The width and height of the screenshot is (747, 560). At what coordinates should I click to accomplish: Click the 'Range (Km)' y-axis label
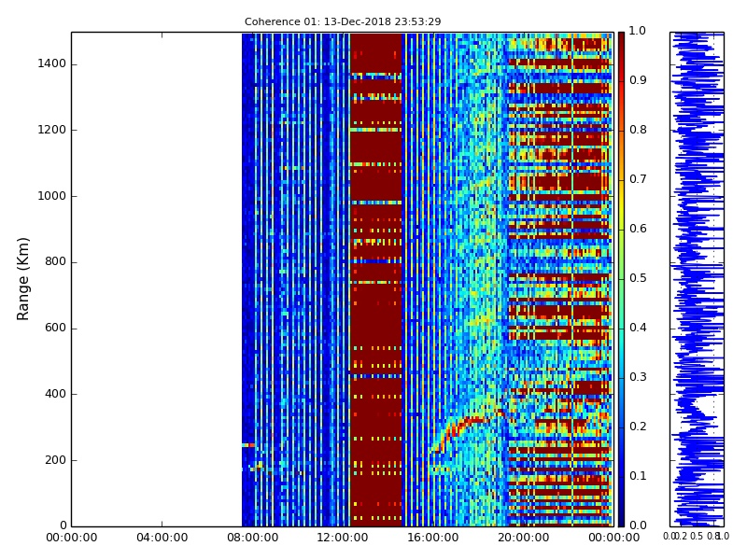click(22, 279)
